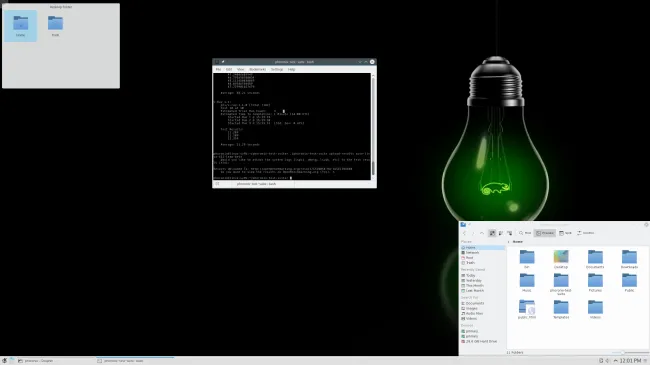Image resolution: width=650 pixels, height=365 pixels.
Task: Open the phoronix-test-suite folder icon
Action: click(x=561, y=284)
